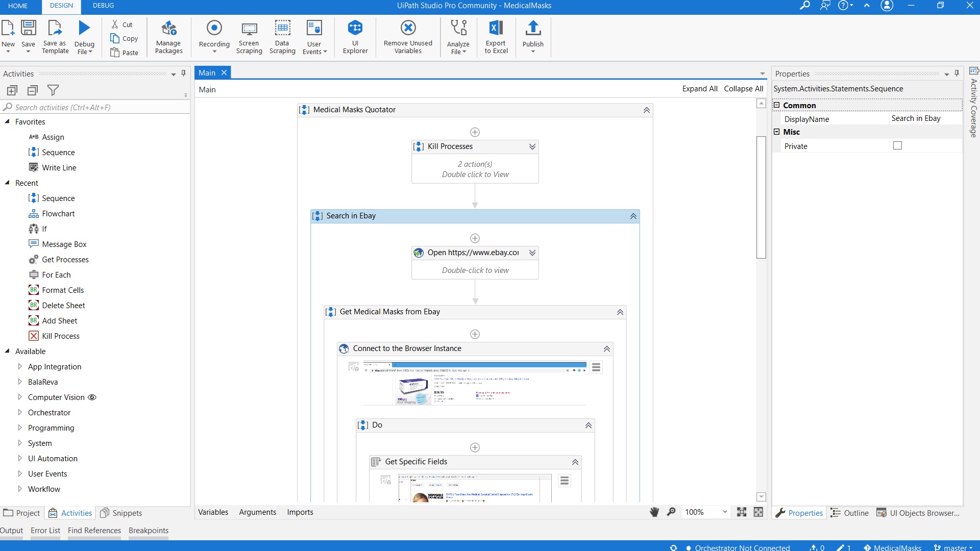980x551 pixels.
Task: Click the New file icon
Action: coord(8,28)
